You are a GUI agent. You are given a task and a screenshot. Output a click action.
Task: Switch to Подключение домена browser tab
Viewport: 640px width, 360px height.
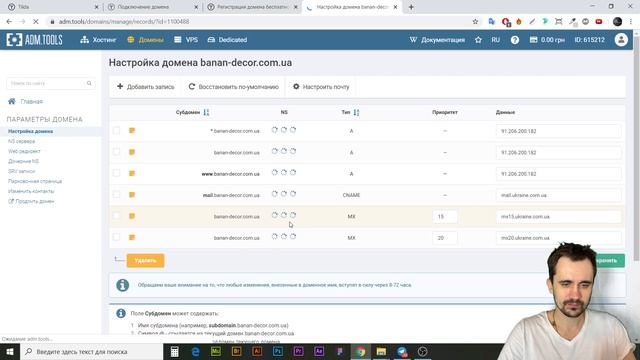151,7
